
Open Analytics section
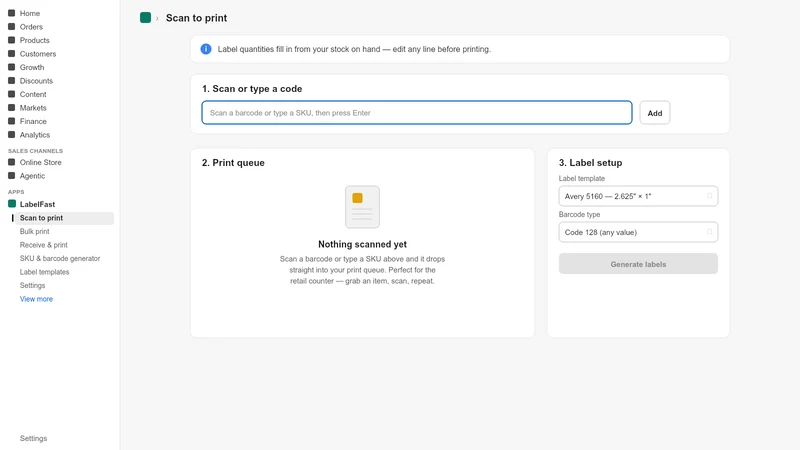tap(35, 135)
